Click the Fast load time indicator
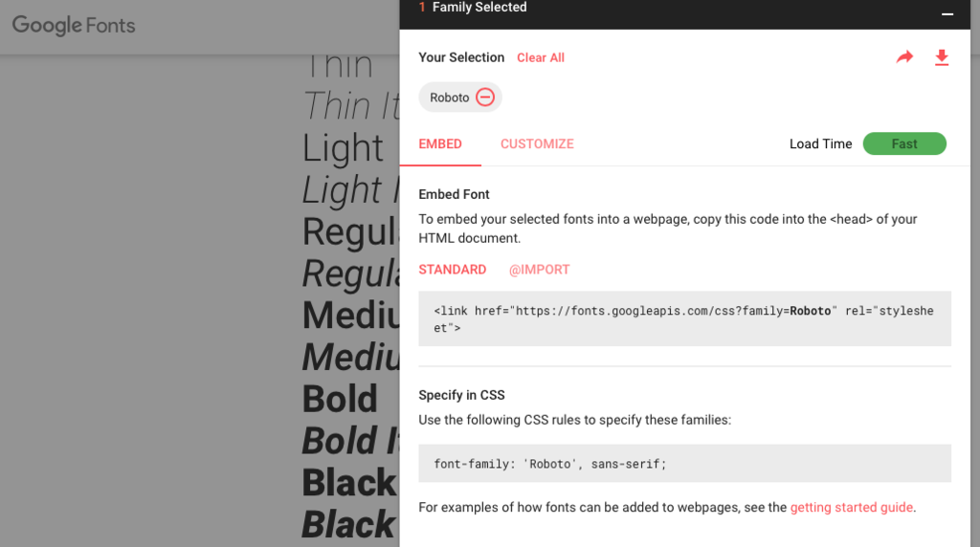This screenshot has width=980, height=547. [904, 143]
